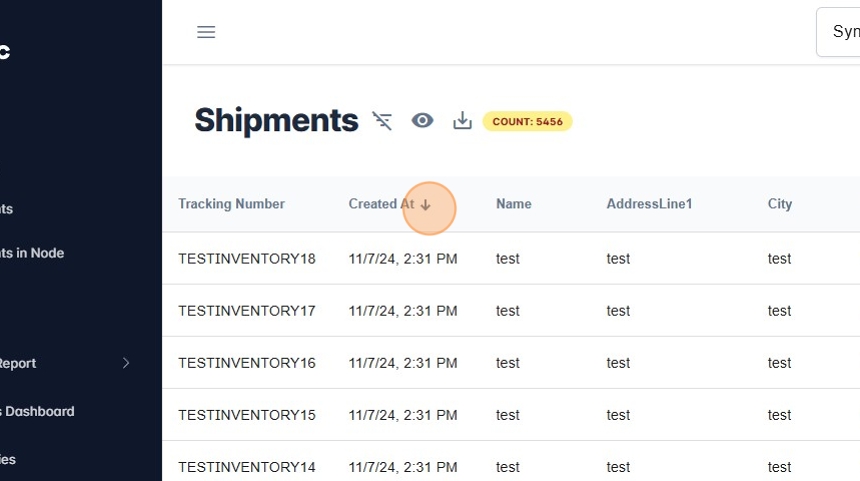Download the shipments export

tap(462, 121)
